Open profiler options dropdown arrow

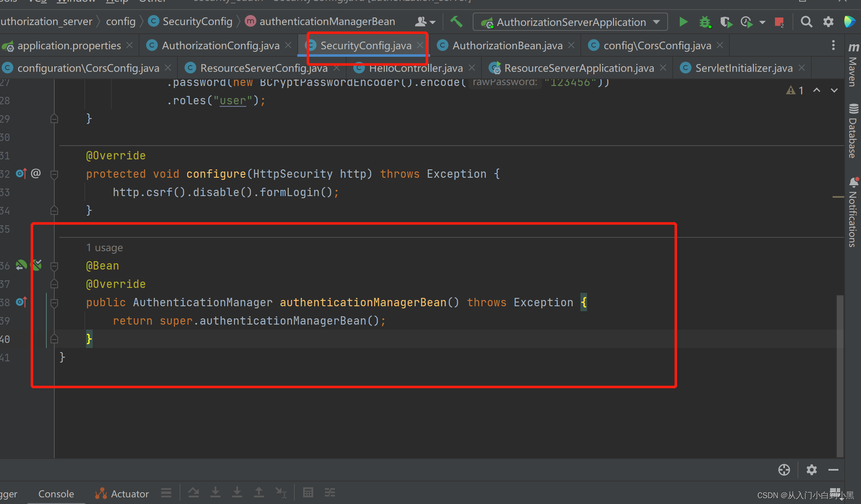(x=762, y=22)
